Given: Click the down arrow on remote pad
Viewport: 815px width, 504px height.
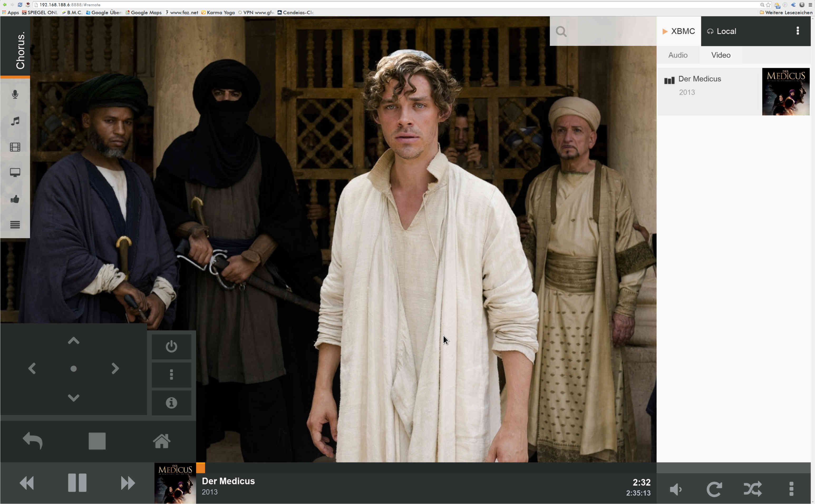Looking at the screenshot, I should [x=73, y=398].
